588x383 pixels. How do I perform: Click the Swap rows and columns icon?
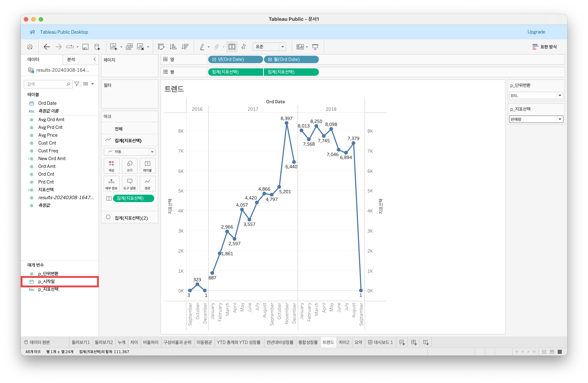tap(161, 47)
